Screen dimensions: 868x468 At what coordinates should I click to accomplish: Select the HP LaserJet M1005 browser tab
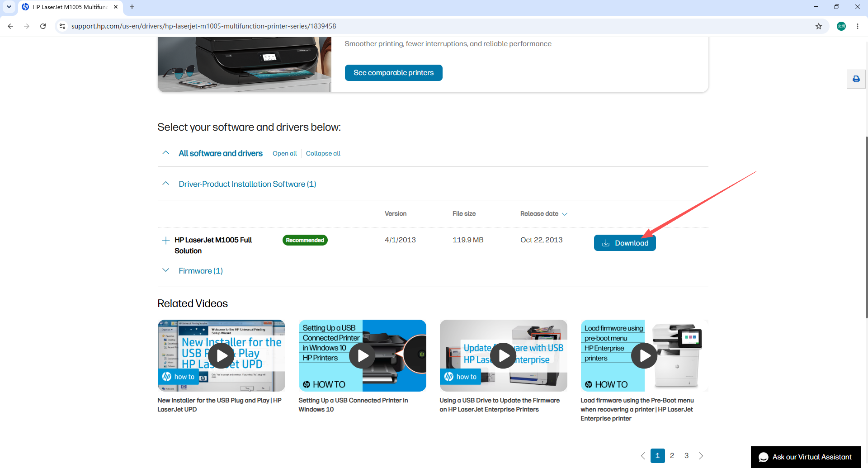point(70,7)
